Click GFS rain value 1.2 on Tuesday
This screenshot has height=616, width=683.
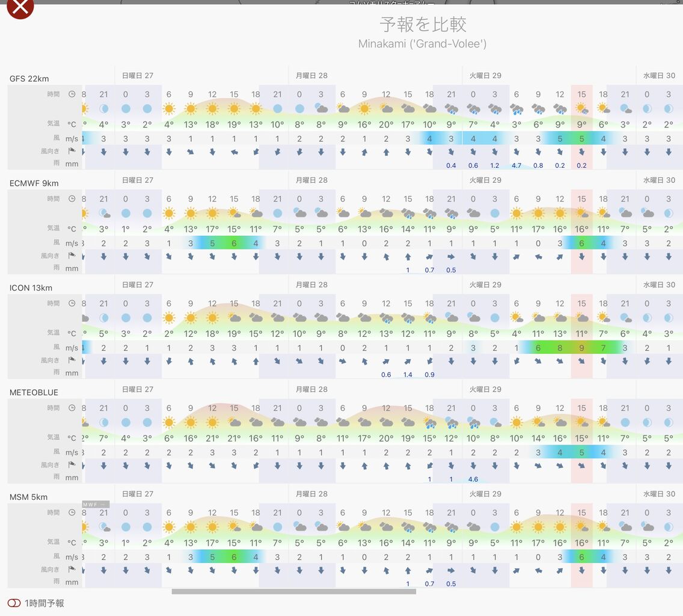click(x=495, y=165)
